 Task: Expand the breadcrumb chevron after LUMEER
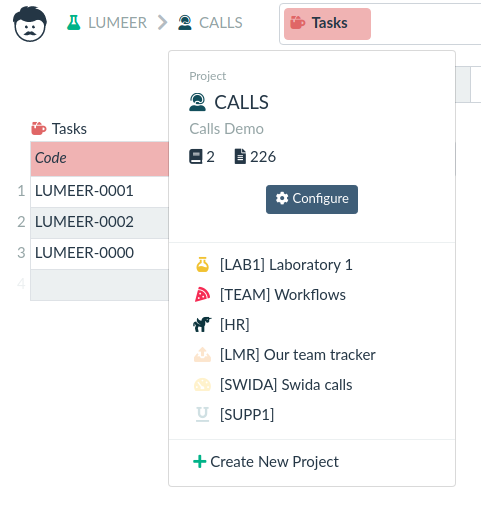pos(162,23)
